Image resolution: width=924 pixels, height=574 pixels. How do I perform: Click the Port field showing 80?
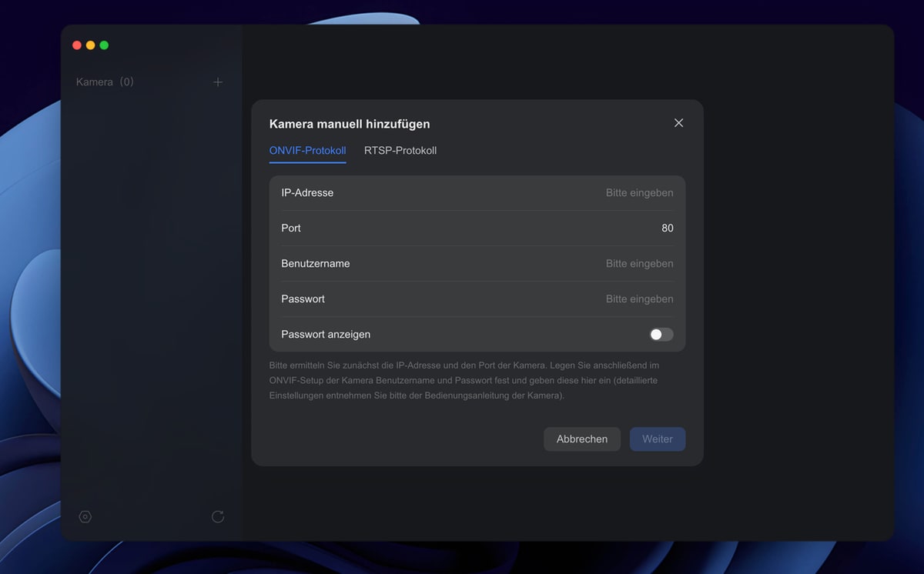pyautogui.click(x=477, y=229)
